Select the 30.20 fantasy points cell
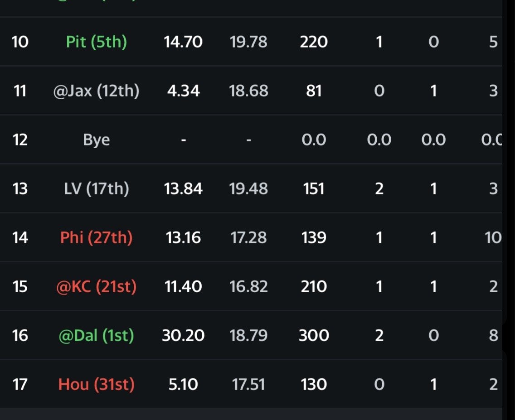 coord(183,335)
